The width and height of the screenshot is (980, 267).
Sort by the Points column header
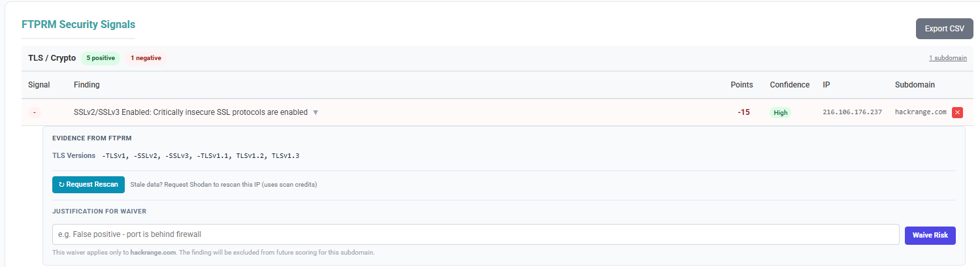pyautogui.click(x=742, y=85)
